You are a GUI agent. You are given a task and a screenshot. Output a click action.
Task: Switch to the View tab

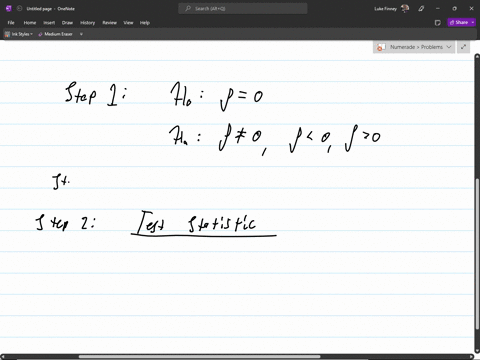(x=128, y=23)
